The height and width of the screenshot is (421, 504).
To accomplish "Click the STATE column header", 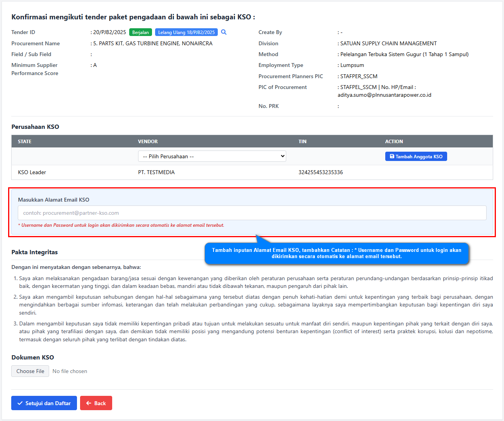I will [x=25, y=142].
